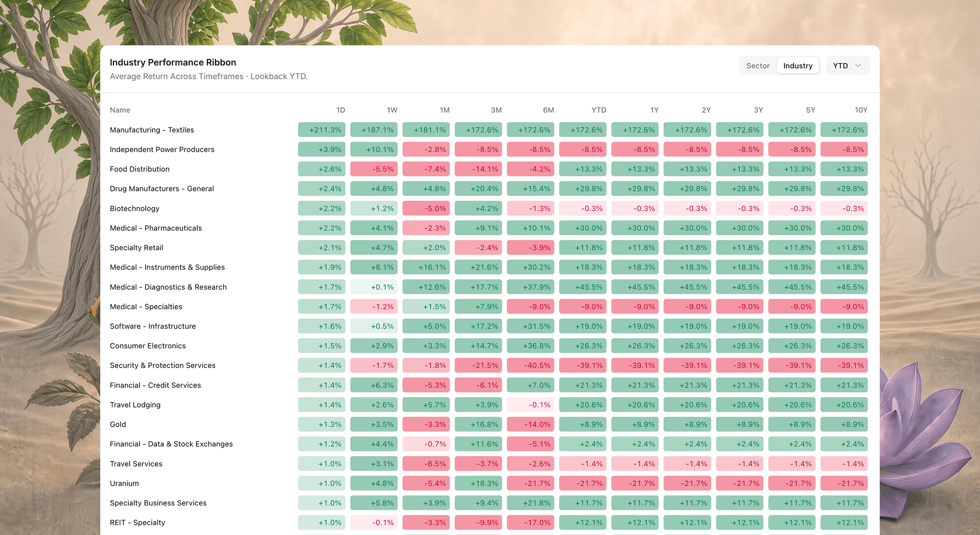This screenshot has height=535, width=980.
Task: Select the Independent Power Producers row name
Action: pos(162,150)
